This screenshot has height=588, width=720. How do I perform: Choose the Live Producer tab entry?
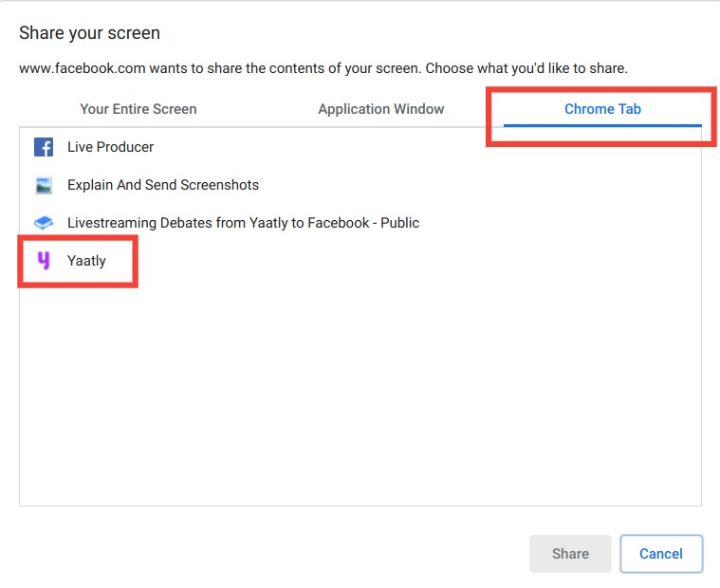[110, 147]
